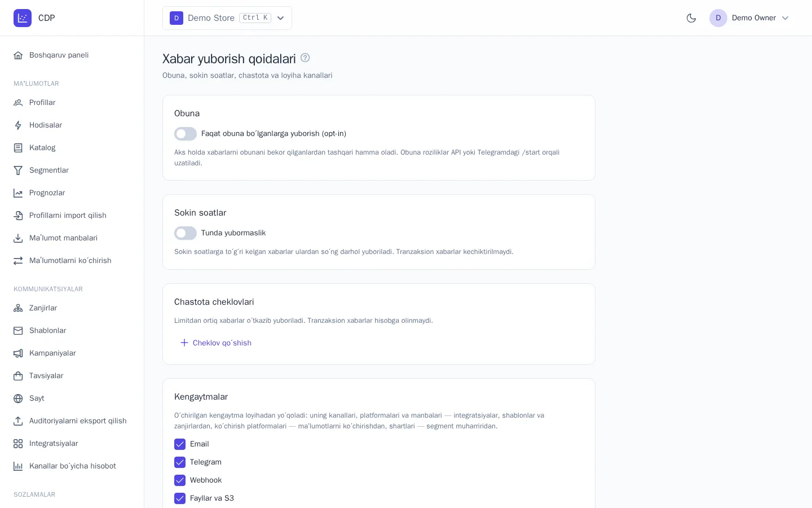Toggle dark mode moon icon
The width and height of the screenshot is (812, 508).
point(691,18)
